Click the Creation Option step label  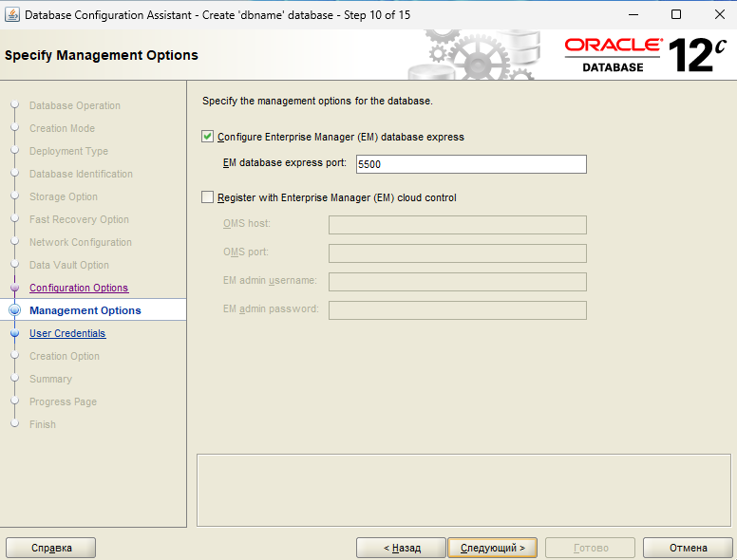click(65, 356)
